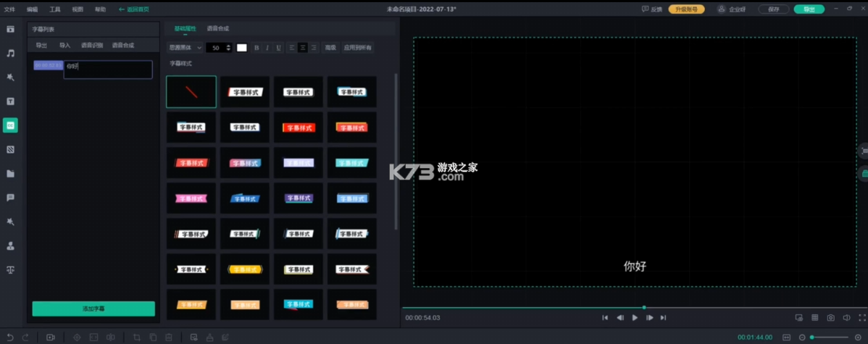Toggle italic I formatting

pos(267,48)
